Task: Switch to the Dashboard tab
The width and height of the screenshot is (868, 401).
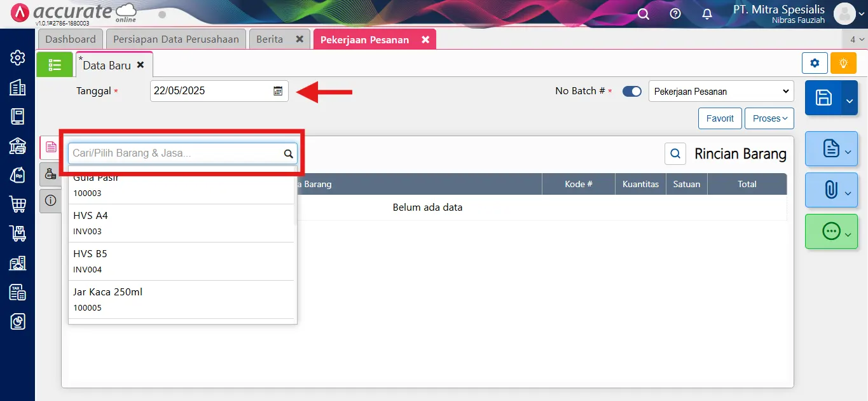Action: point(71,39)
